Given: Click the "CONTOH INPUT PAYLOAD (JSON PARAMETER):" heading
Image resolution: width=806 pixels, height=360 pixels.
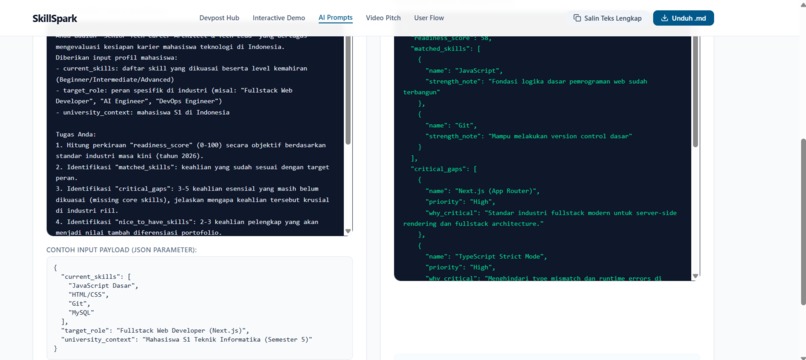Looking at the screenshot, I should (x=122, y=250).
